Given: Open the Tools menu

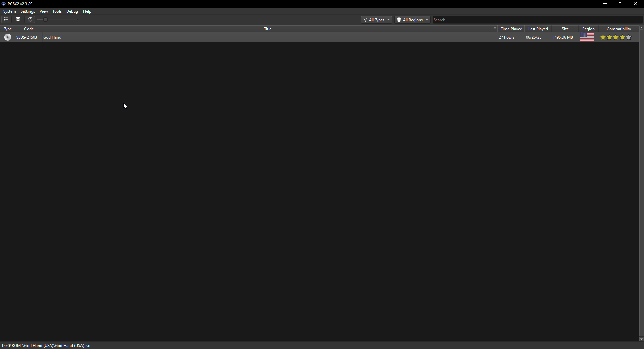Looking at the screenshot, I should tap(57, 11).
